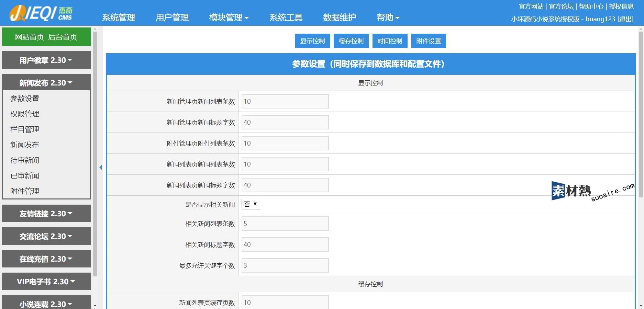The image size is (644, 309).
Task: Open the 官方论坛 link
Action: [561, 7]
